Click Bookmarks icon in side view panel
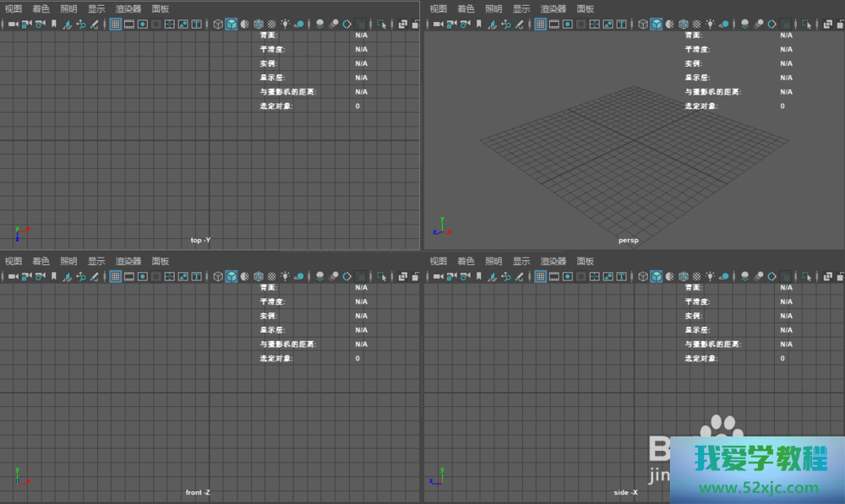The width and height of the screenshot is (845, 504). tap(479, 276)
